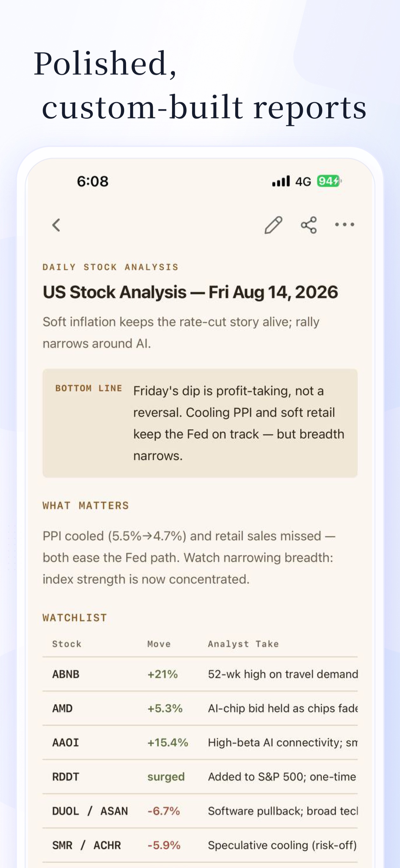Tap the Analyst Take column header
400x868 pixels.
[x=243, y=644]
